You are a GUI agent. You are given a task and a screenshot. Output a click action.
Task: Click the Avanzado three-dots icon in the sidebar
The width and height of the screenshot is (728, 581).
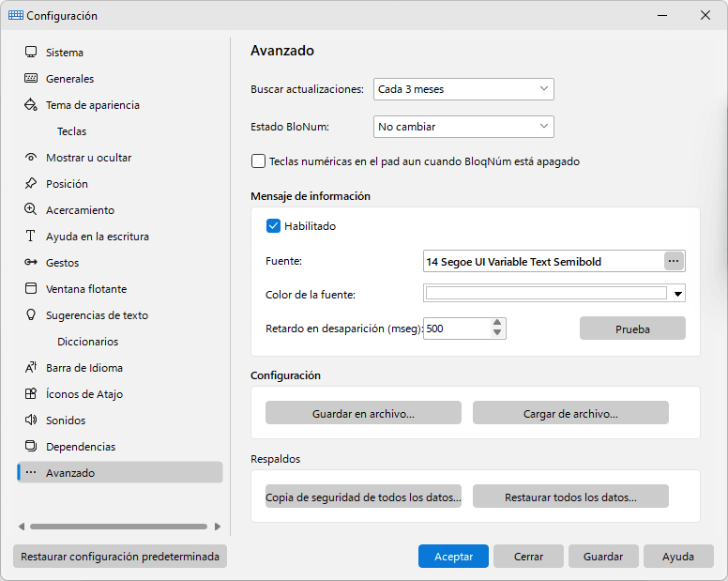pos(31,472)
